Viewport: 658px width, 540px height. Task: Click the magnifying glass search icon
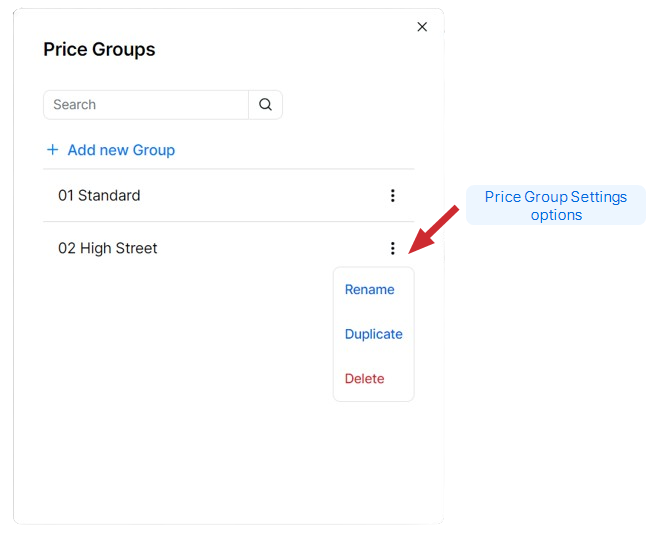265,105
